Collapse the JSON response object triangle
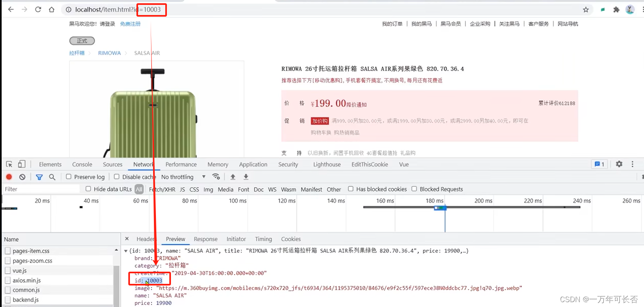This screenshot has height=307, width=644. point(126,251)
